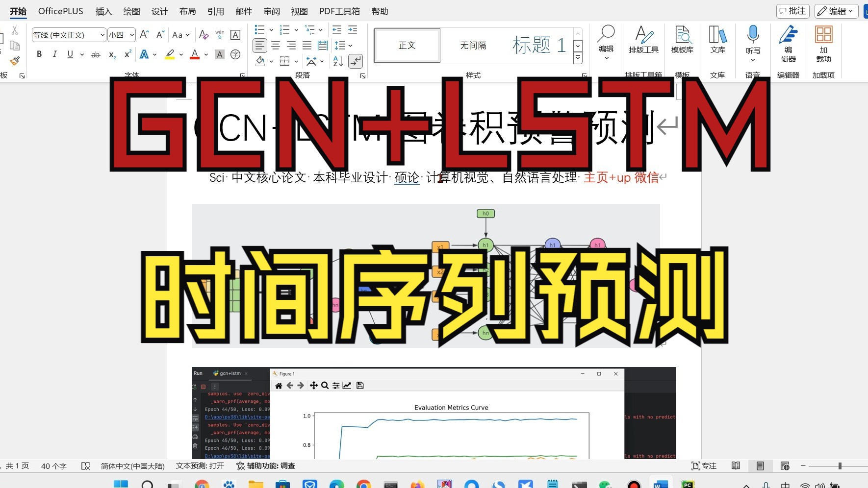Screen dimensions: 868x488
Task: Switch to the 审阅 tab
Action: pos(271,11)
